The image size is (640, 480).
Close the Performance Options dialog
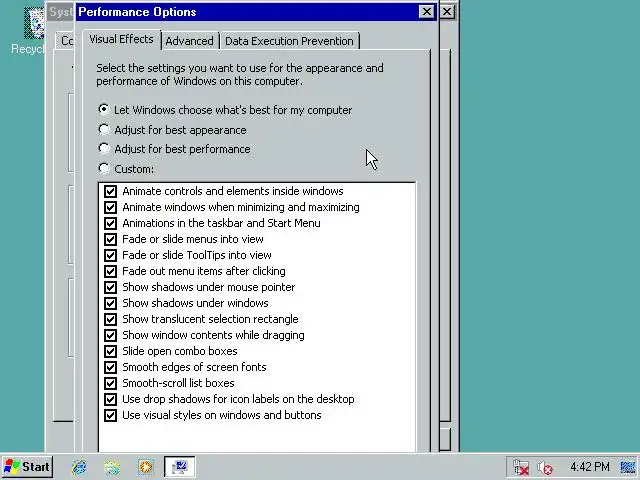(x=427, y=11)
